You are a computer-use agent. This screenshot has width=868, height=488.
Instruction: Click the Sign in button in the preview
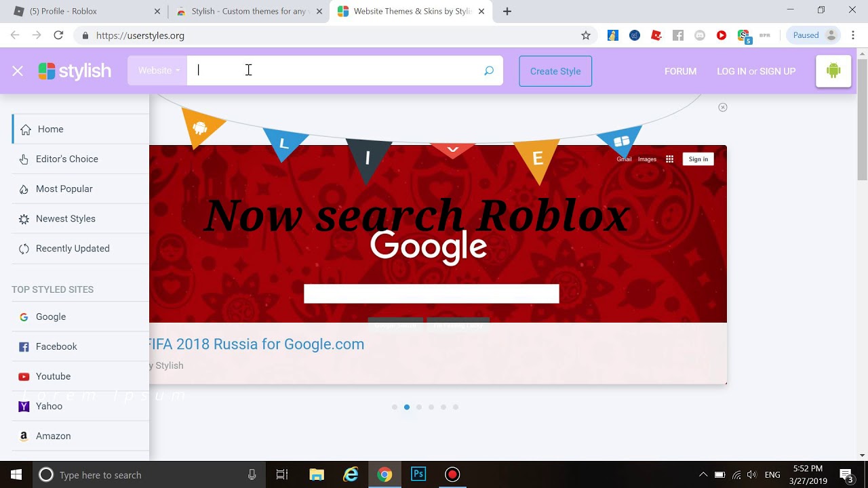698,159
